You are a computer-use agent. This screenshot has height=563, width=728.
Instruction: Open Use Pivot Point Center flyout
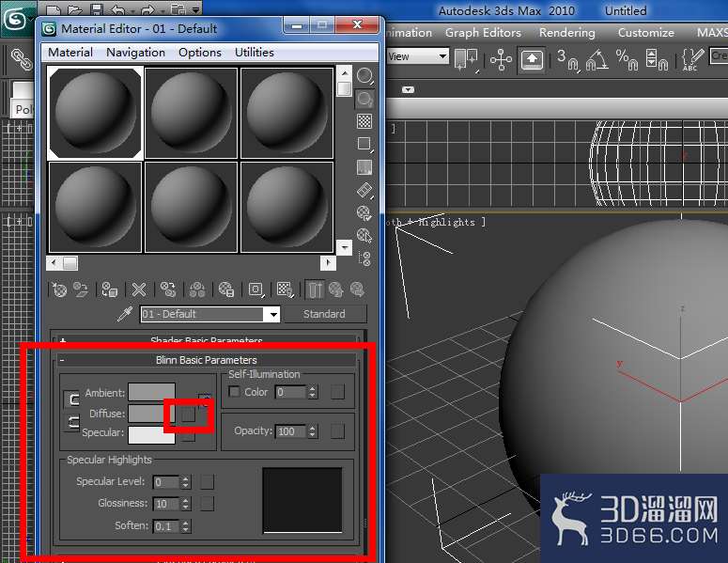466,60
